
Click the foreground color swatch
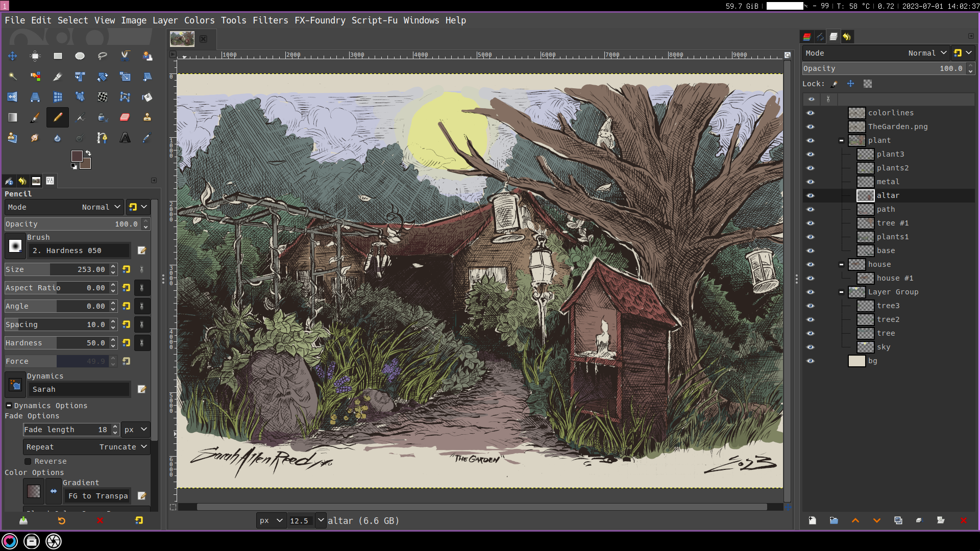coord(77,156)
